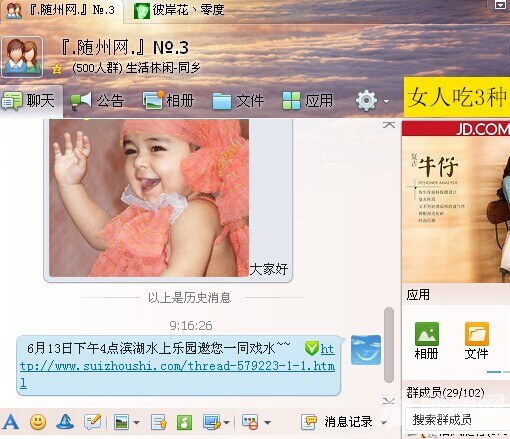
Task: Open the 文件 files tab in toolbar
Action: (238, 101)
